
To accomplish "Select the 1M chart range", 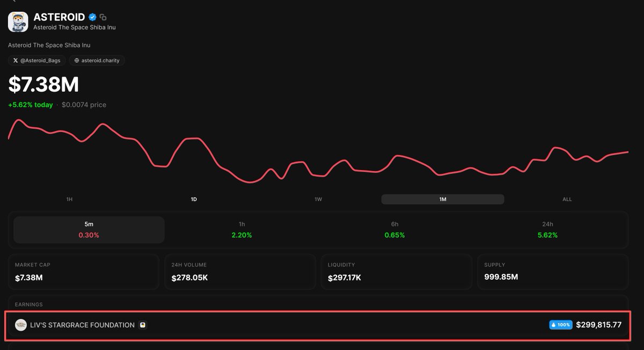I will 443,199.
